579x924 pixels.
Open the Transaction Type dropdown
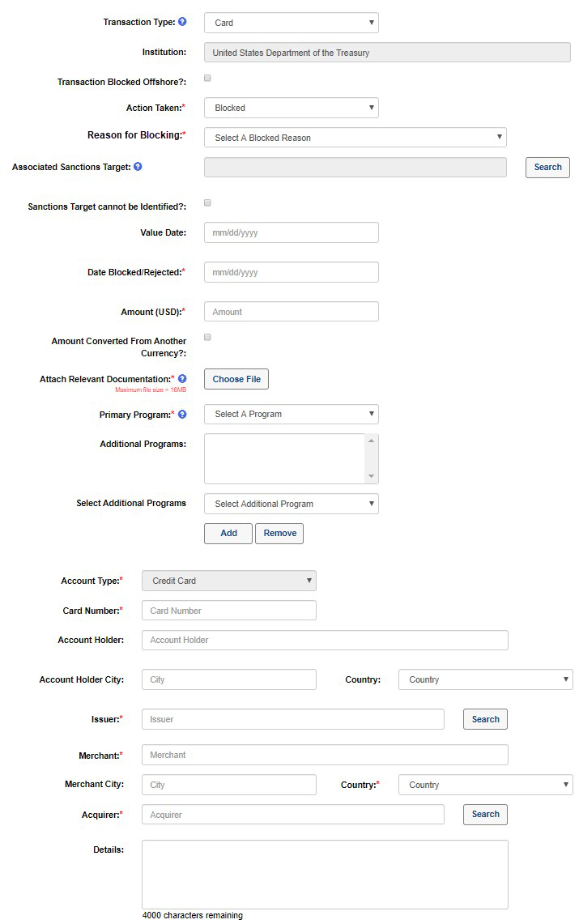291,23
